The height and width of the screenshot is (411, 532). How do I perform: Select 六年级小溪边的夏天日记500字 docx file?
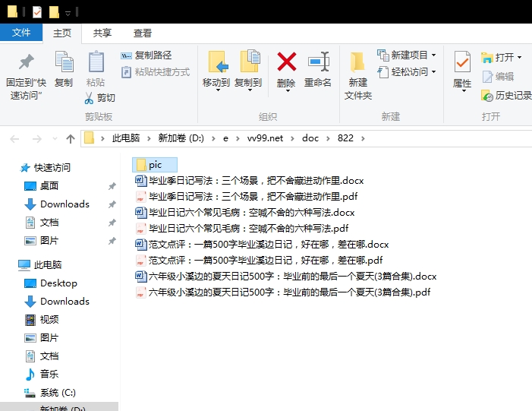point(286,277)
